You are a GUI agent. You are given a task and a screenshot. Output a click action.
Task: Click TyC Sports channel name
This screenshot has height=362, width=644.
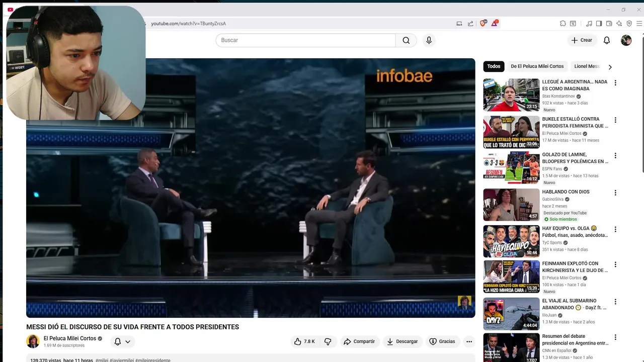tap(552, 242)
